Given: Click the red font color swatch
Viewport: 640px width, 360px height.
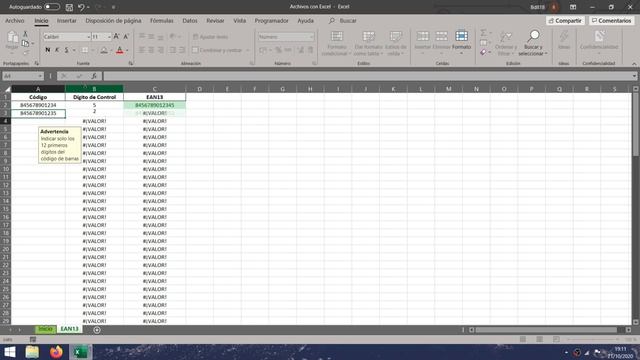Looking at the screenshot, I should click(x=120, y=50).
